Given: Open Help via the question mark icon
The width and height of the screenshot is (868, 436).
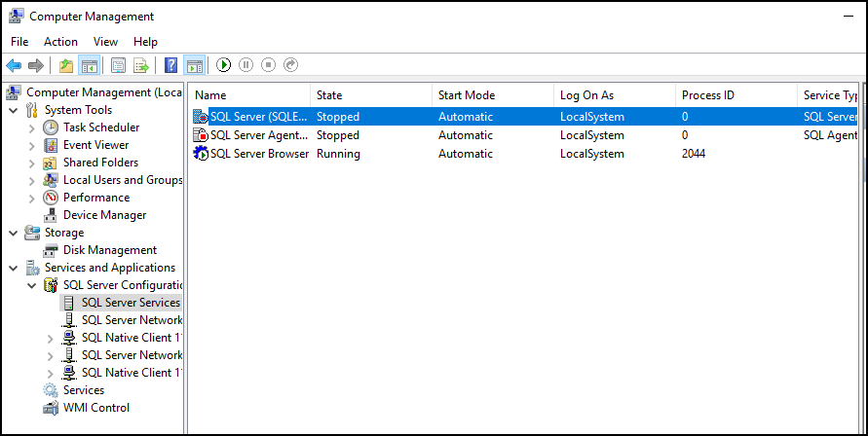Looking at the screenshot, I should [171, 65].
